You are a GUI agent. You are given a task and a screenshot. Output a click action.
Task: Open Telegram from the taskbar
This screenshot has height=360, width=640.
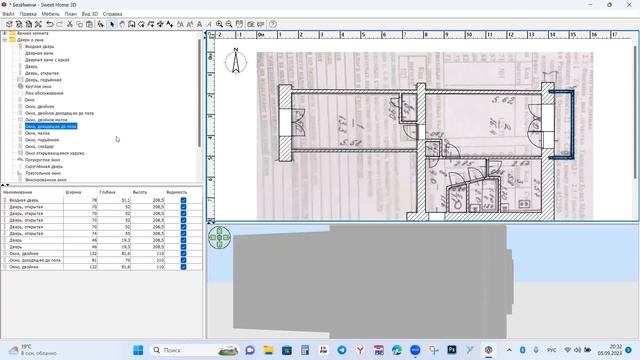342,350
